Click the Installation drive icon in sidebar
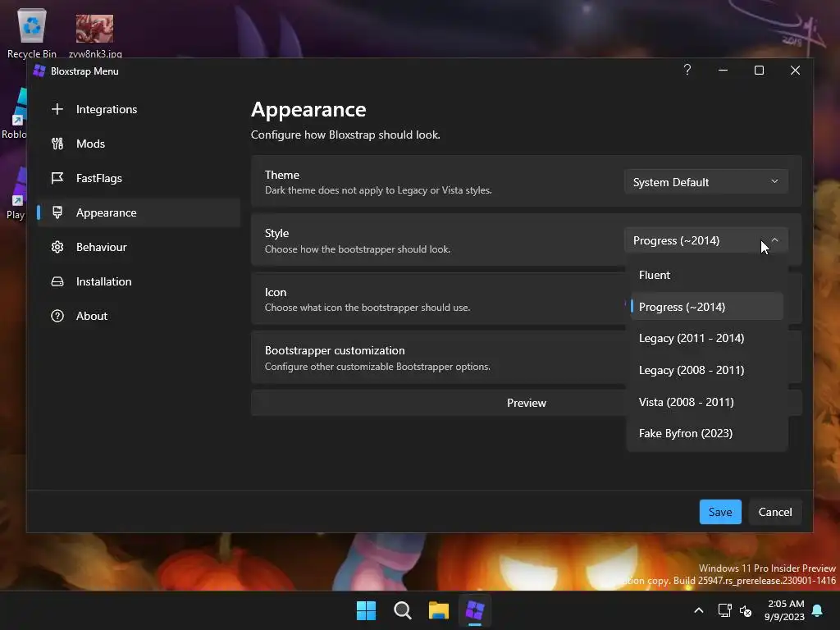This screenshot has width=840, height=630. pos(57,281)
